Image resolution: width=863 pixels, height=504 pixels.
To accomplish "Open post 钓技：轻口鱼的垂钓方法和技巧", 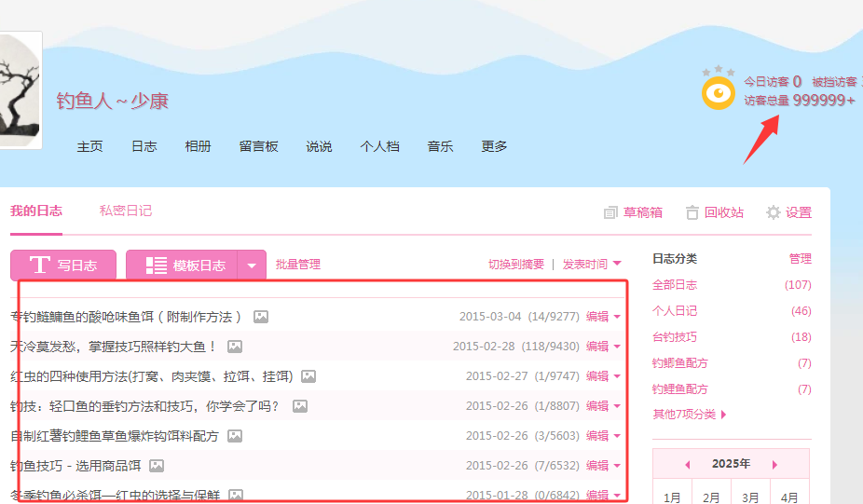I will (x=145, y=406).
